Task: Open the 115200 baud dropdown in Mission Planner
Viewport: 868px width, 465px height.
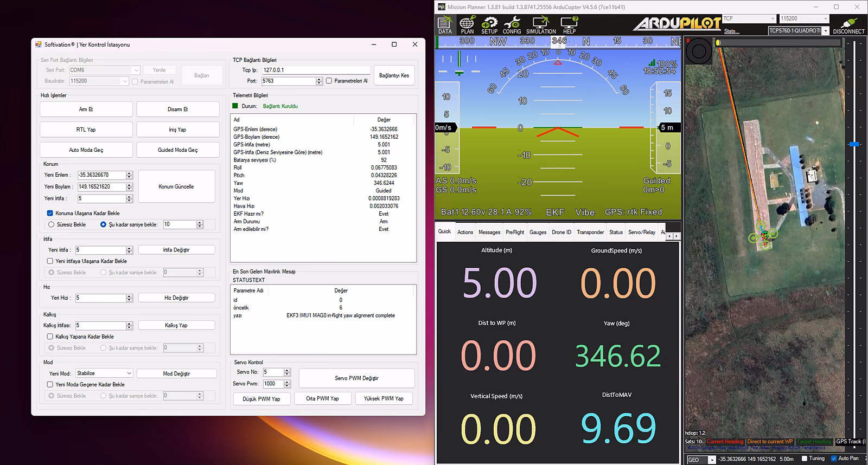Action: point(804,18)
